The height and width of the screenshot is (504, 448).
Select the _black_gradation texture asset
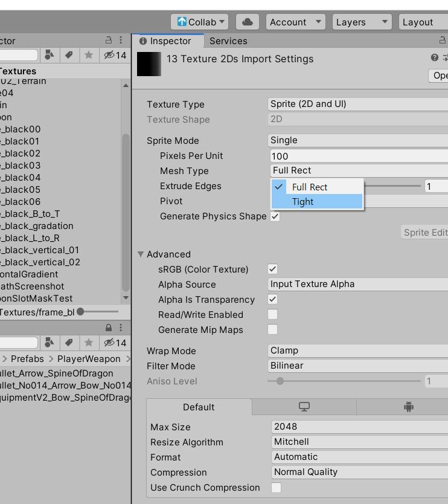pyautogui.click(x=37, y=226)
